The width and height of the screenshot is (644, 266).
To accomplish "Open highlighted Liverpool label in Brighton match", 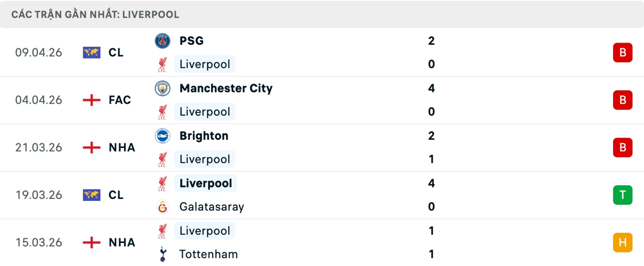I will [205, 159].
